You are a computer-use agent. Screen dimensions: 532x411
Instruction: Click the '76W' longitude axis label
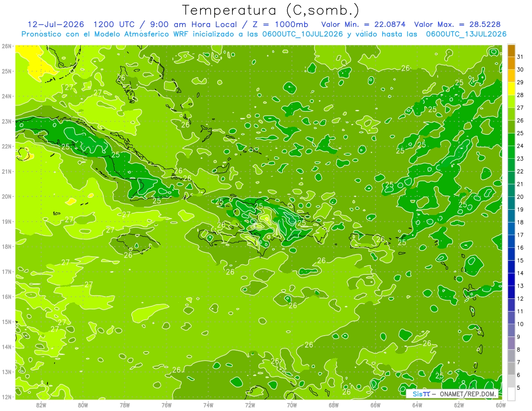tap(166, 405)
